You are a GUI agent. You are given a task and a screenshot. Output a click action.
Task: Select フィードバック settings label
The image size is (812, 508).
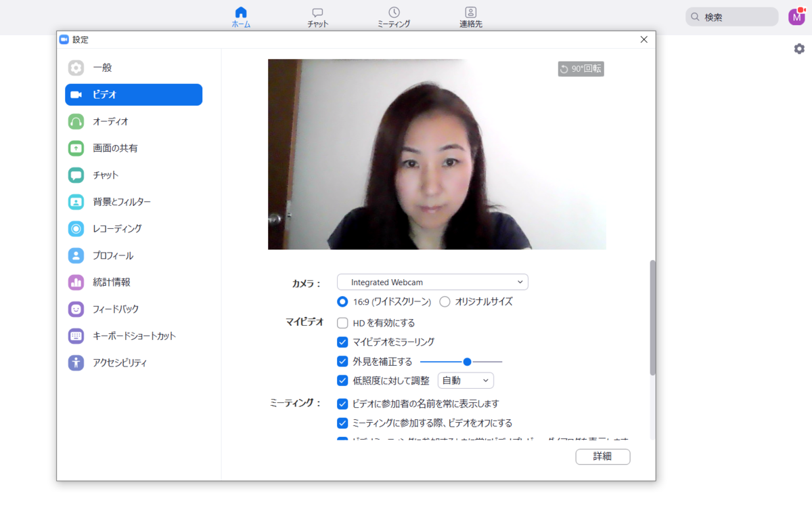click(116, 309)
